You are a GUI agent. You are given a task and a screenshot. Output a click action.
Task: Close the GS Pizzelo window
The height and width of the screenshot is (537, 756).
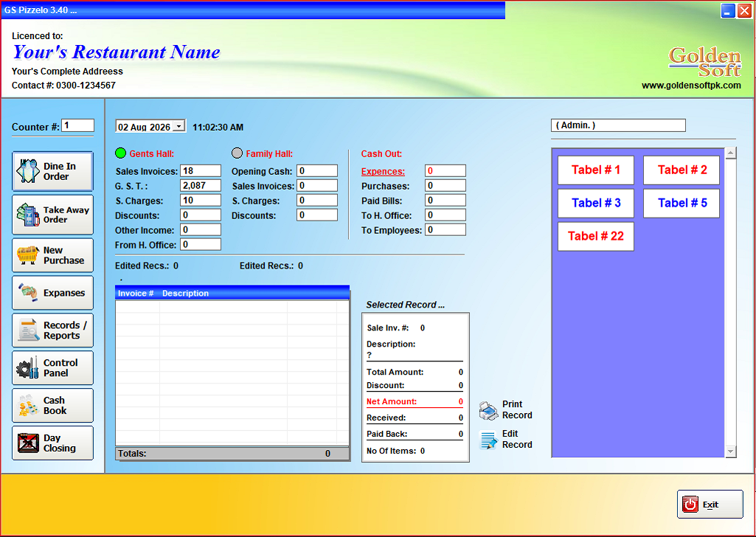[x=744, y=10]
